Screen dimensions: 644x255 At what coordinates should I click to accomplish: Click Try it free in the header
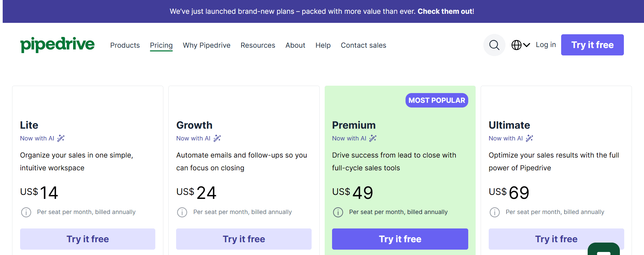click(592, 45)
